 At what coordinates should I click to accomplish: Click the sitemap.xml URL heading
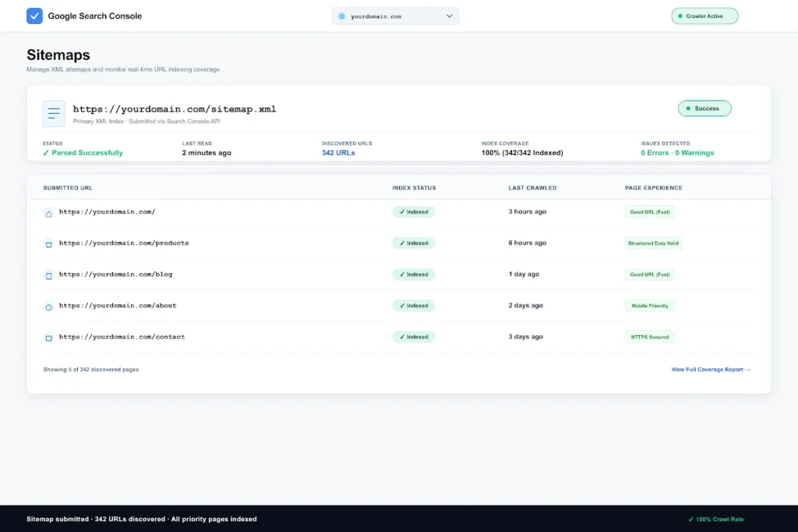[175, 109]
